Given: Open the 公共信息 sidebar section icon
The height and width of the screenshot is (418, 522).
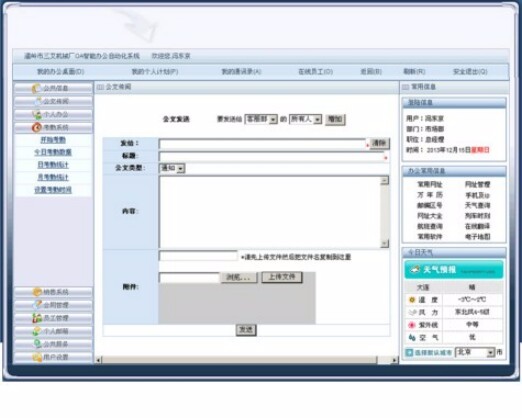Looking at the screenshot, I should [36, 88].
